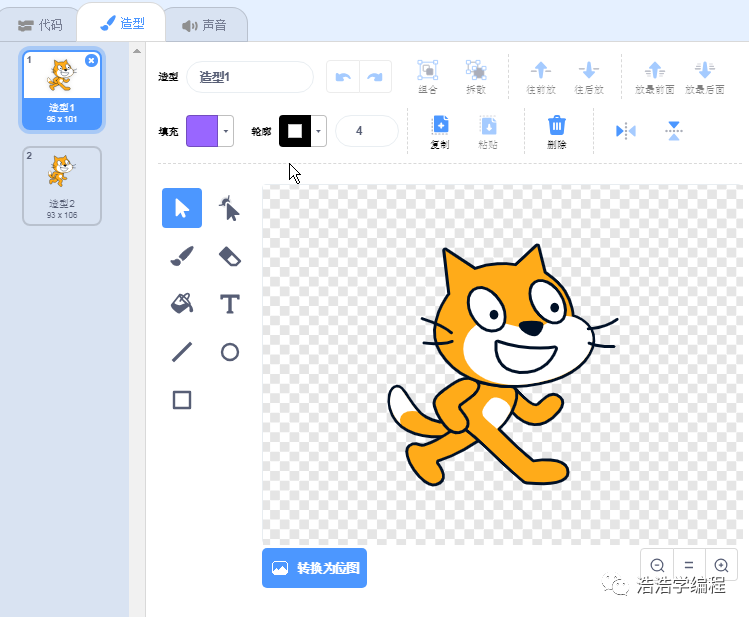749x617 pixels.
Task: Zoom out of the canvas
Action: (x=657, y=565)
